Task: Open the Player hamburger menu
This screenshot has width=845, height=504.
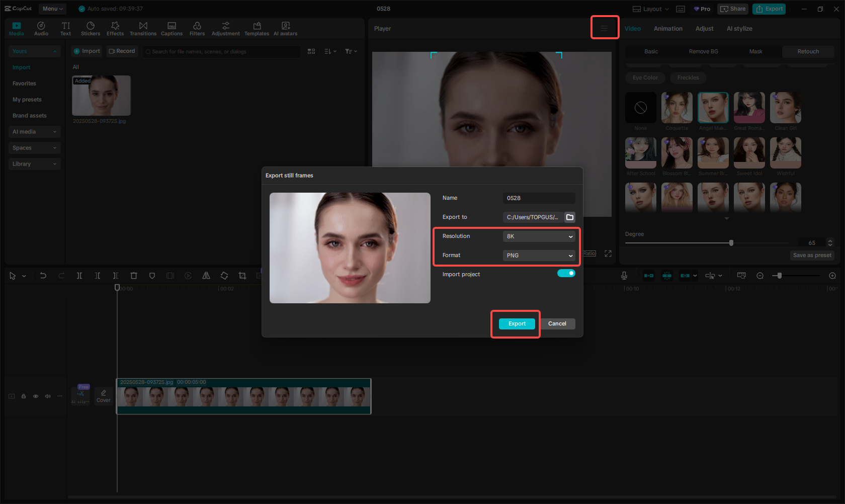Action: pyautogui.click(x=604, y=29)
